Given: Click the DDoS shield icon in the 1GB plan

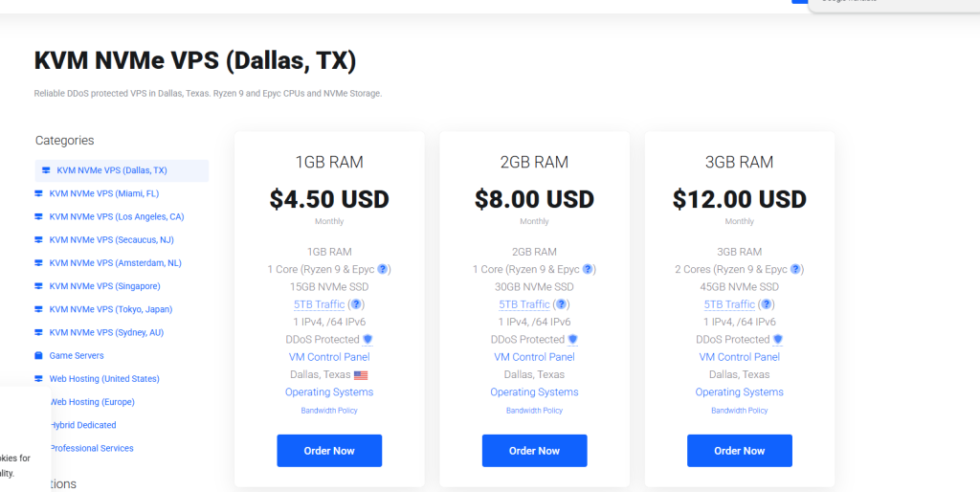Looking at the screenshot, I should [367, 340].
